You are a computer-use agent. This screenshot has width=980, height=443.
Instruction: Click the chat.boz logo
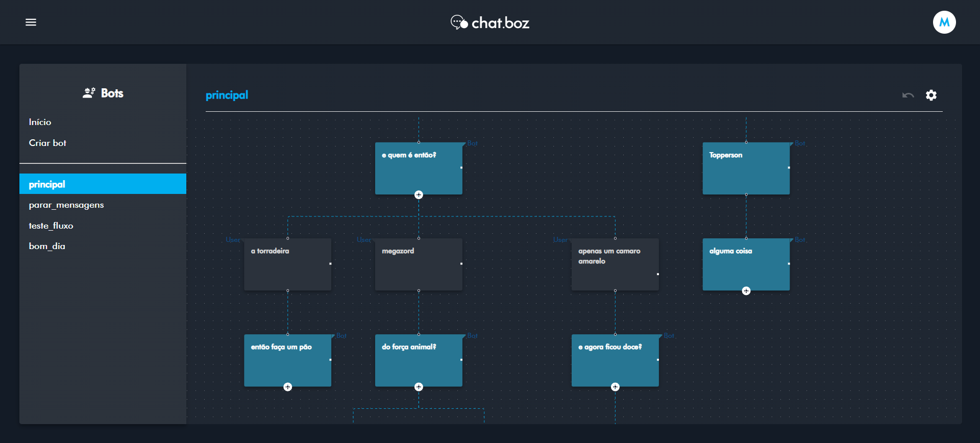coord(490,22)
